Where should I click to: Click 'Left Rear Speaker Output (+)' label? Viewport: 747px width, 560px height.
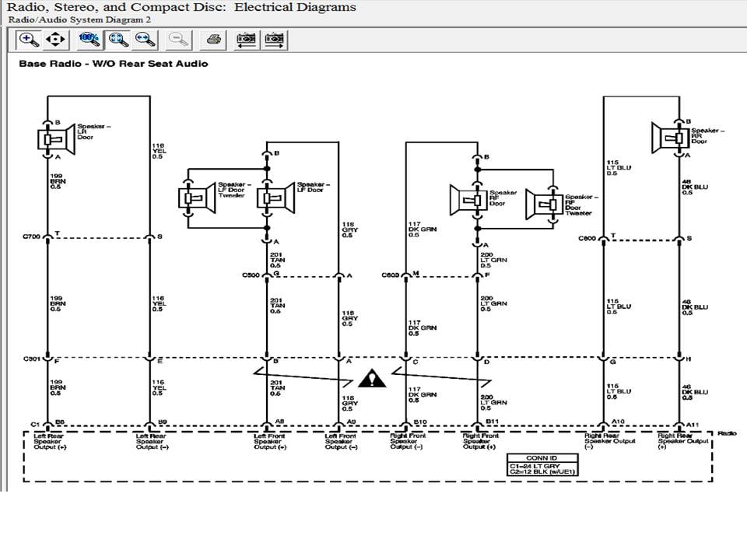tap(50, 442)
